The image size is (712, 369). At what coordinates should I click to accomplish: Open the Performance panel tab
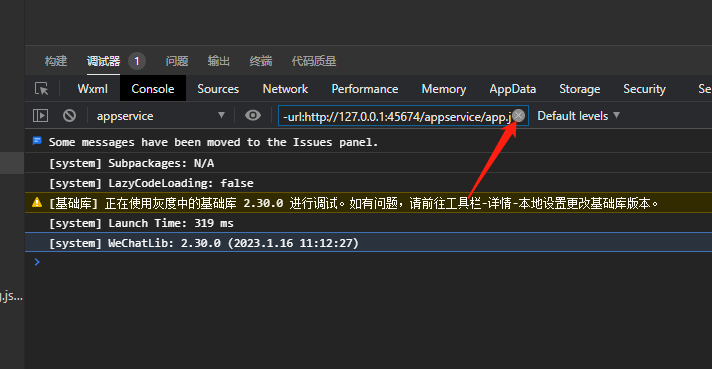tap(365, 89)
